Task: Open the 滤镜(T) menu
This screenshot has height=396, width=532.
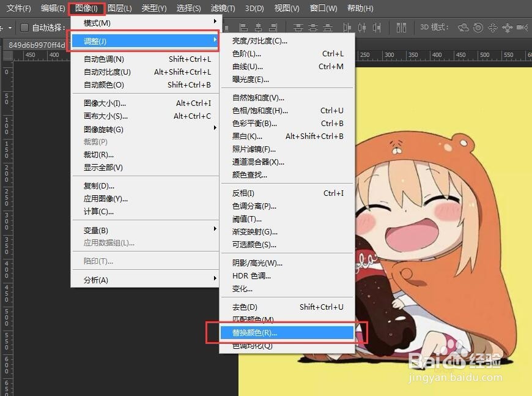Action: click(x=223, y=8)
